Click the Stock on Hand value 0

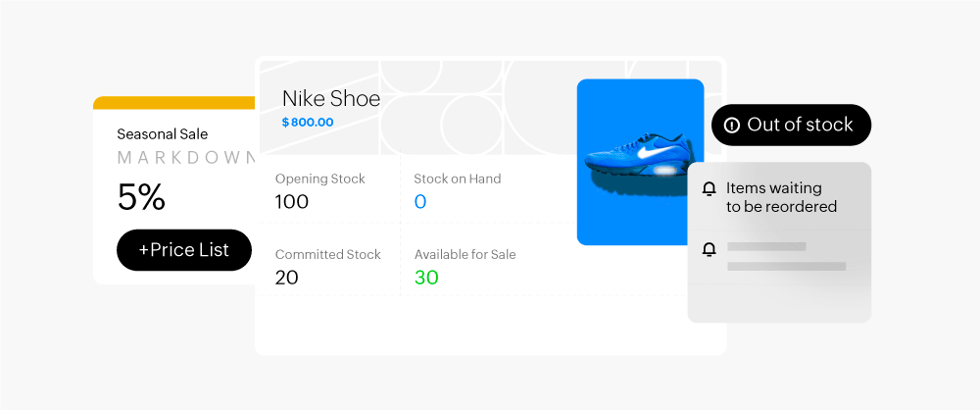point(420,202)
